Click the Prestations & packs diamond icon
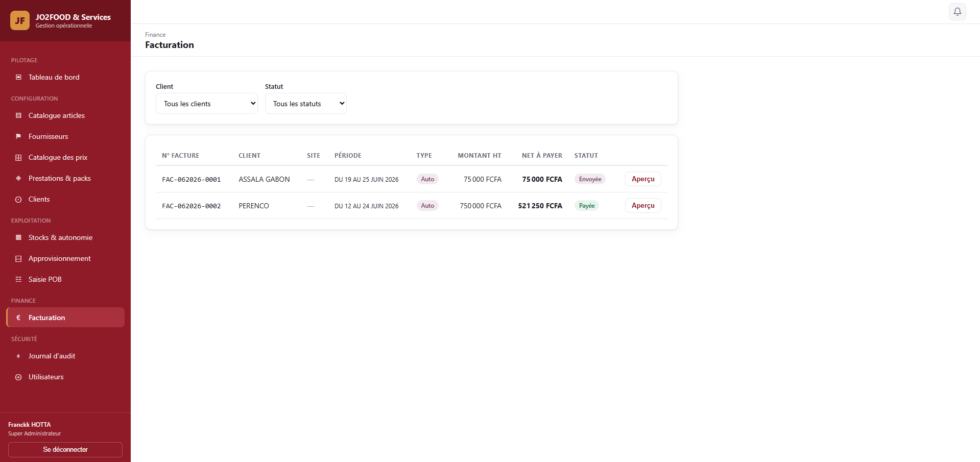This screenshot has height=462, width=980. [18, 178]
